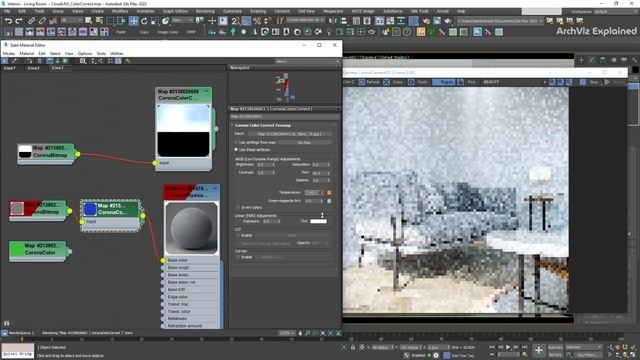Enable the Curves checkbox

(x=238, y=257)
